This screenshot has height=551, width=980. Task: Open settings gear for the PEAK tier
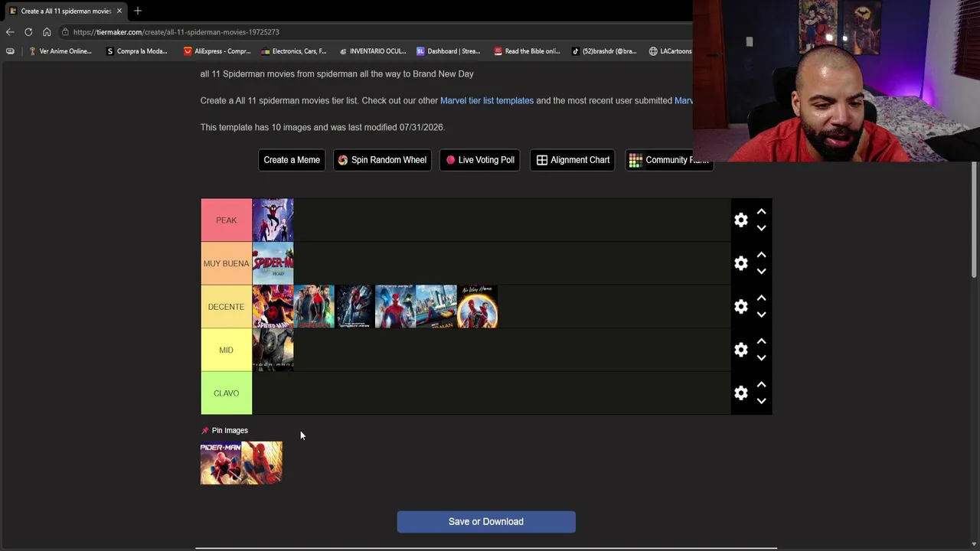[741, 220]
